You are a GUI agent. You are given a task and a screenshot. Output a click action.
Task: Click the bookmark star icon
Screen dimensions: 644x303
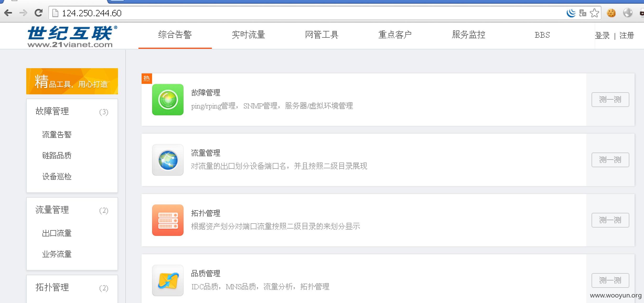pyautogui.click(x=594, y=13)
